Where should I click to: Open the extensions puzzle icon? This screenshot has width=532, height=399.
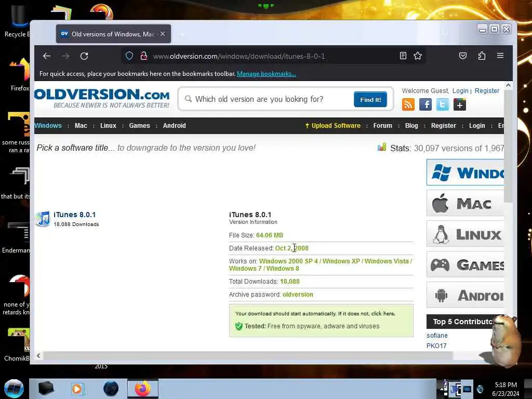click(482, 56)
